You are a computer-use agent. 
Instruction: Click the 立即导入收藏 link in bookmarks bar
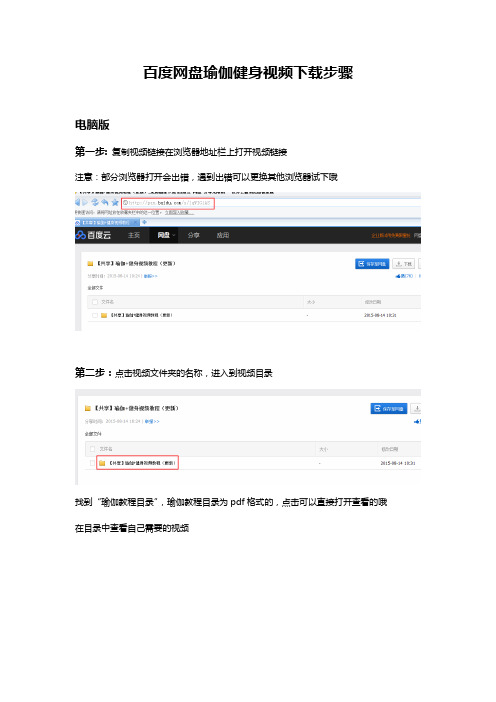pyautogui.click(x=179, y=213)
